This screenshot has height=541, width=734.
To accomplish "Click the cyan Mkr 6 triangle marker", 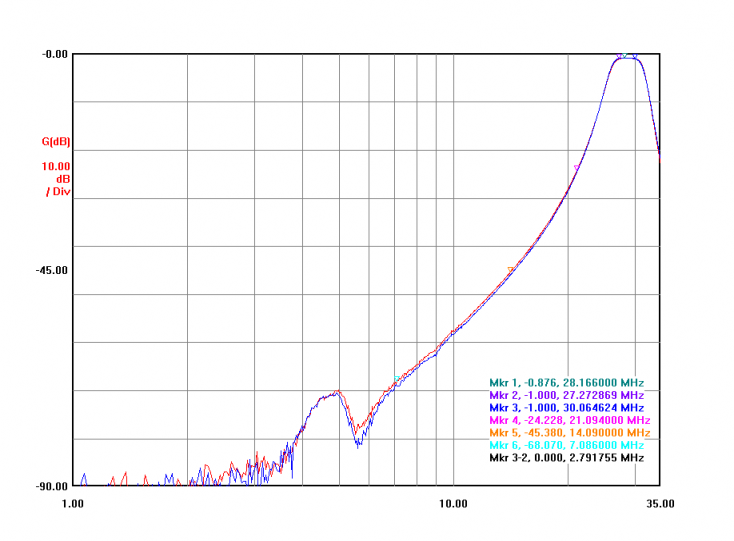I will [x=397, y=377].
